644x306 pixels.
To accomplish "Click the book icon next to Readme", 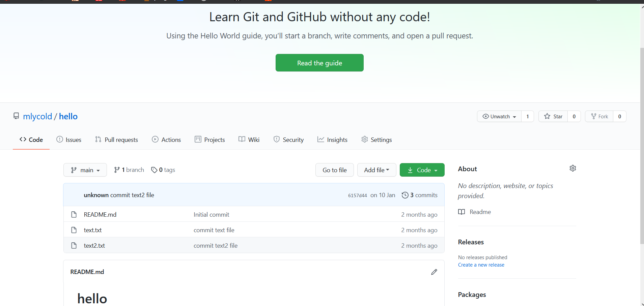I will 461,212.
